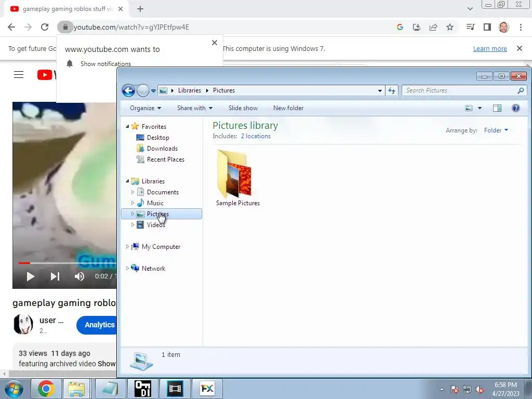532x399 pixels.
Task: Open the Windows Start menu
Action: click(x=14, y=389)
